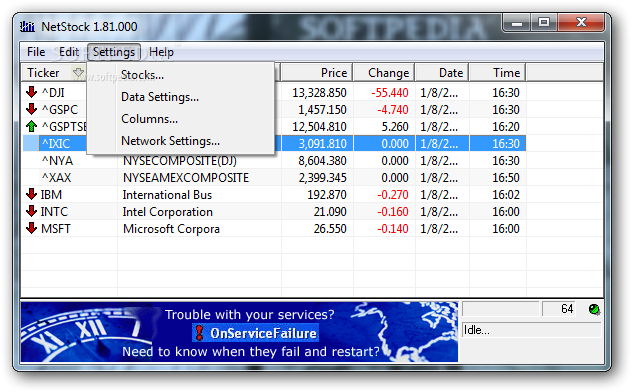Select the ^XAX ticker cell

[56, 178]
